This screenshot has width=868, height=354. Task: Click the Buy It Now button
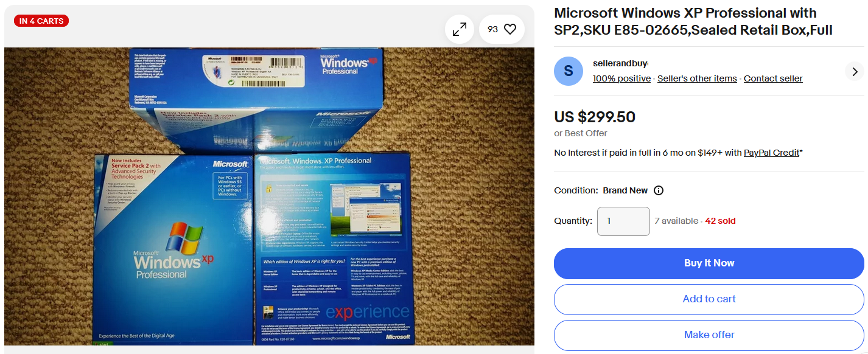coord(709,263)
